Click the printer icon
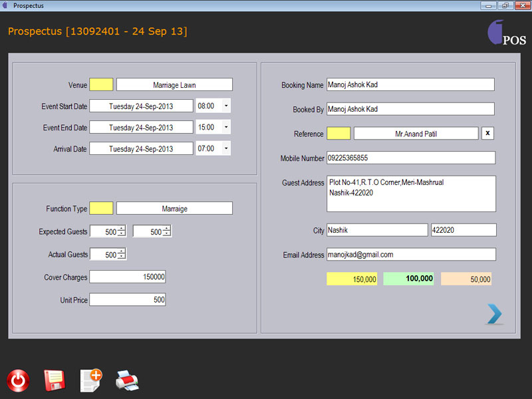This screenshot has width=532, height=399. pyautogui.click(x=127, y=380)
